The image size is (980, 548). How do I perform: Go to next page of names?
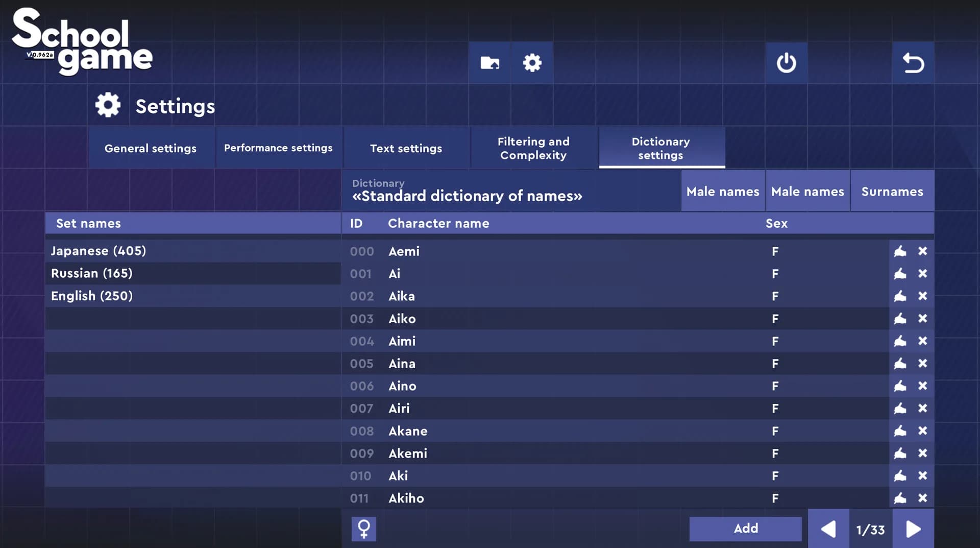(913, 529)
